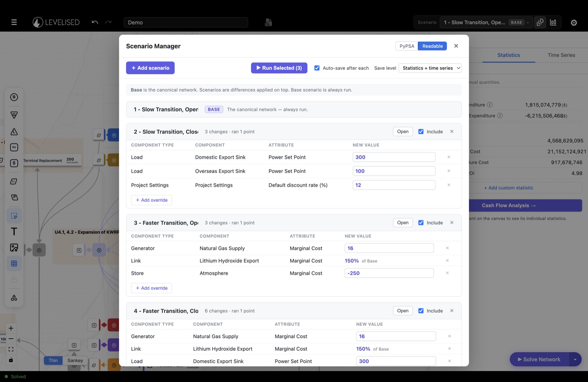
Task: Remove the Atmosphere override in scenario 3
Action: click(x=447, y=273)
